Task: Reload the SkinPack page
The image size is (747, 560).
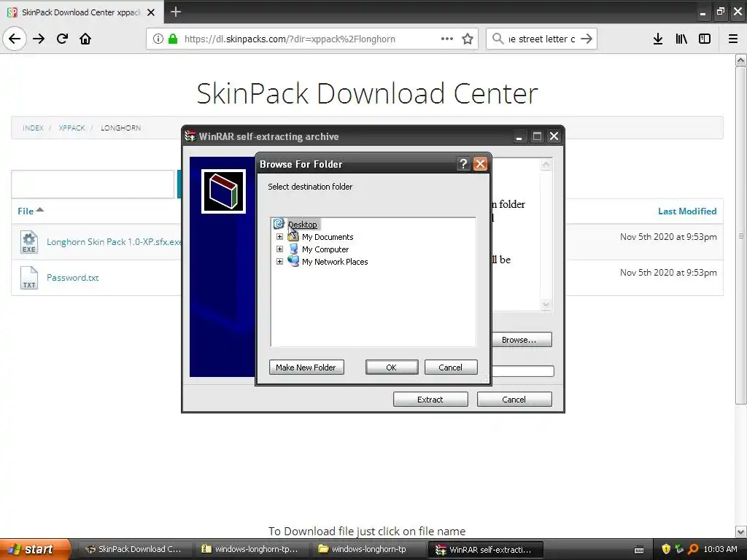Action: click(x=62, y=39)
